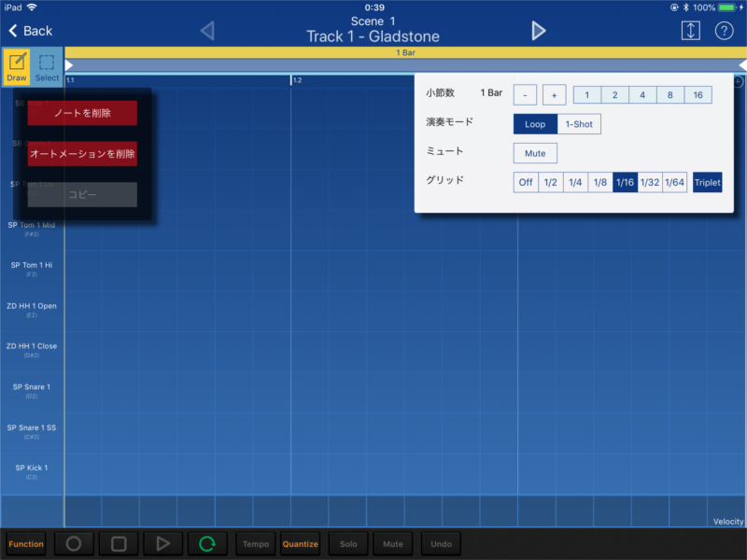
Task: Open the Tempo settings
Action: [x=256, y=544]
